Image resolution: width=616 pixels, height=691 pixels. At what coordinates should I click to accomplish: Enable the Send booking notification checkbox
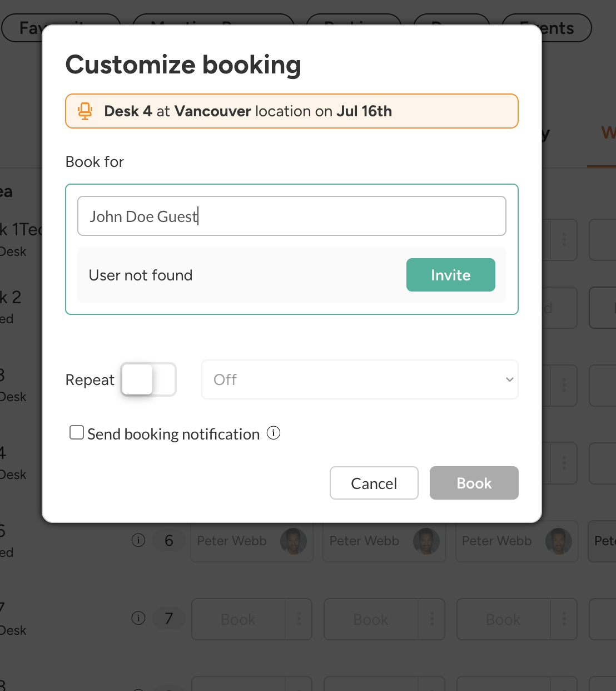coord(77,433)
